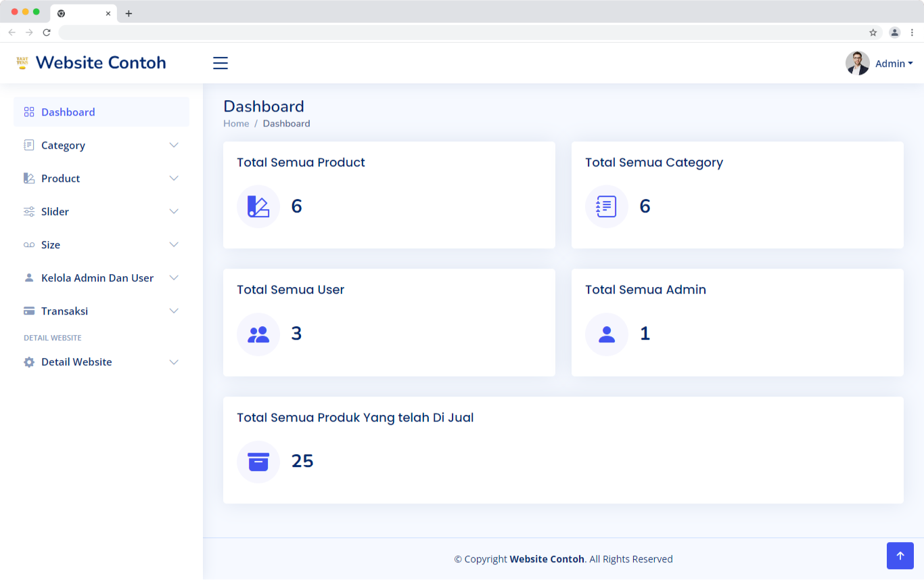Click the Dashboard grid icon in sidebar

click(29, 112)
